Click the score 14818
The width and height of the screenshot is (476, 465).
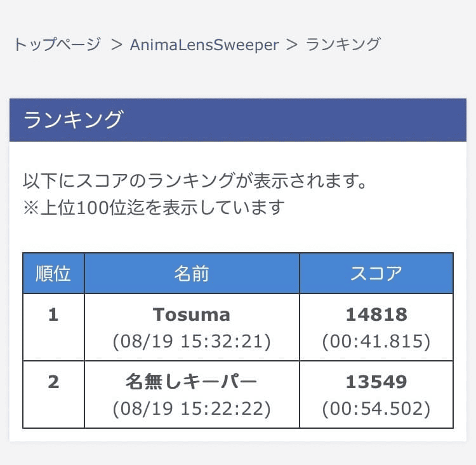[376, 314]
